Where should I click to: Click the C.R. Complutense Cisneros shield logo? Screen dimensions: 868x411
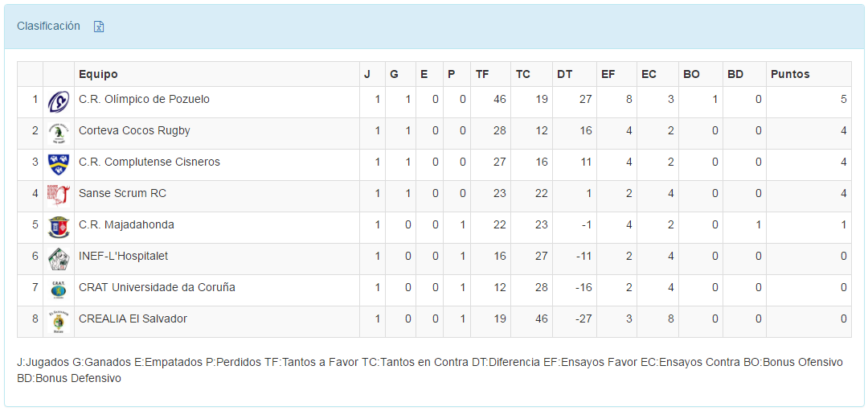coord(58,164)
